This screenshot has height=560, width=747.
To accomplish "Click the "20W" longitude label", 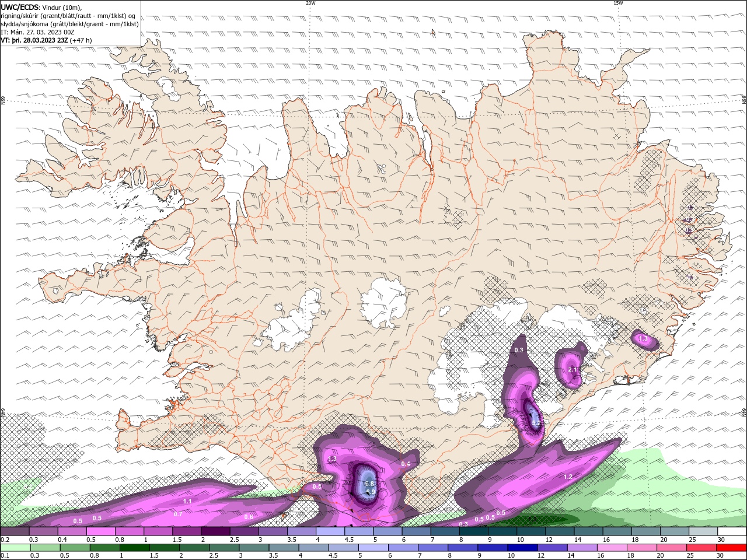I will [310, 3].
